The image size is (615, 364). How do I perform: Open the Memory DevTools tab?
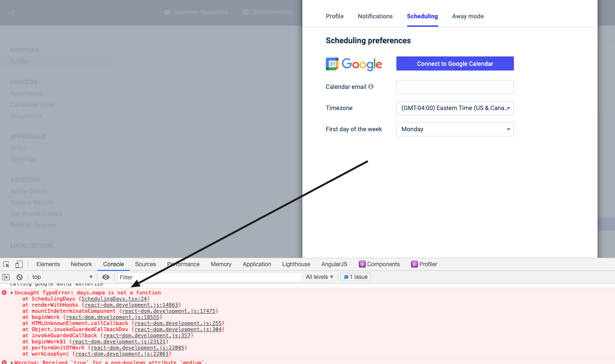pos(221,264)
